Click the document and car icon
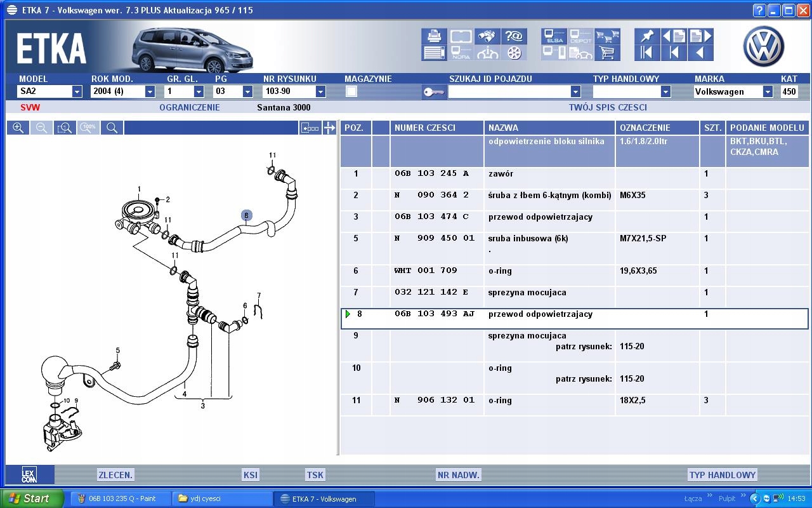This screenshot has width=812, height=508. coord(581,53)
